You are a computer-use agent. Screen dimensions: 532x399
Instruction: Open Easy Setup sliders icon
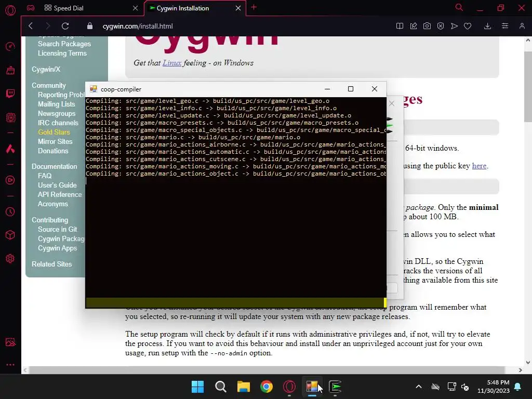(505, 26)
